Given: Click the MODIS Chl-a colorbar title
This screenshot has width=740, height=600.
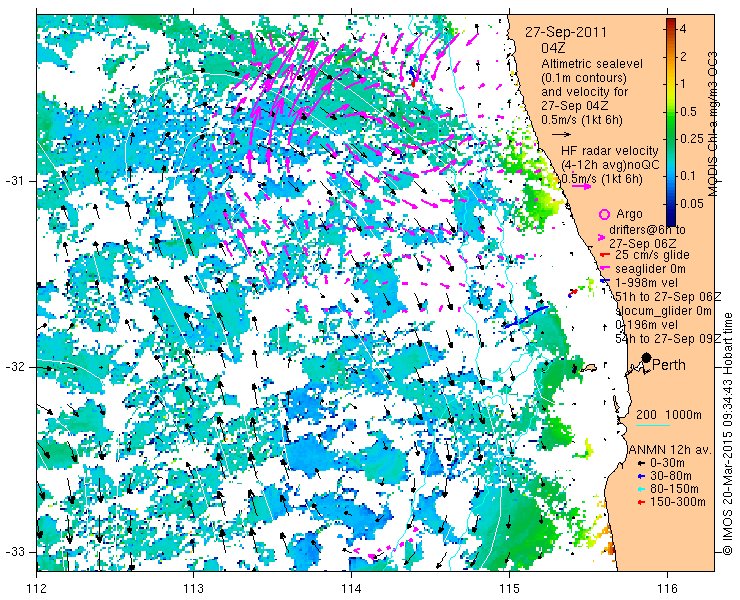Looking at the screenshot, I should coord(713,124).
